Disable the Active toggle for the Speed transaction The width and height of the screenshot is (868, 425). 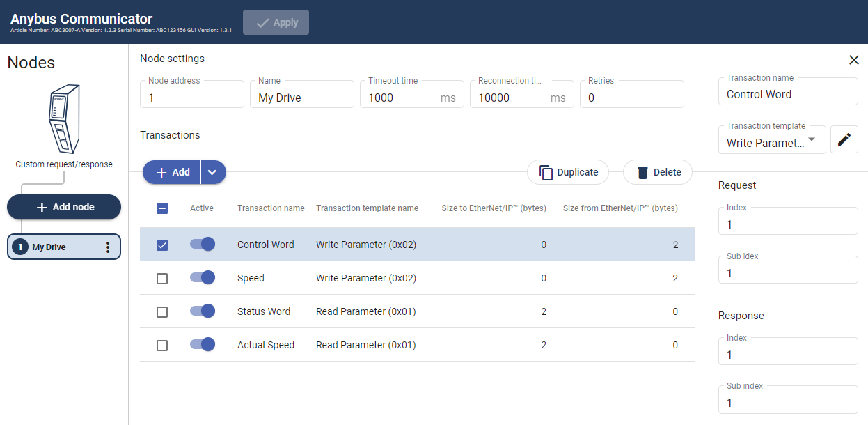coord(202,277)
